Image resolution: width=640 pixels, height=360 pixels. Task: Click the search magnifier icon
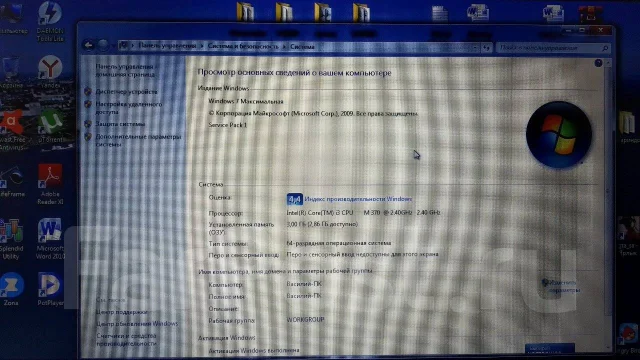(x=605, y=48)
